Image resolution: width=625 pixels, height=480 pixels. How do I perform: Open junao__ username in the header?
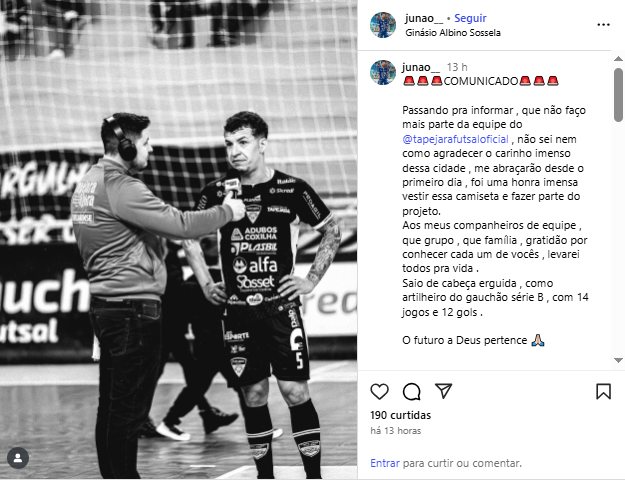424,18
